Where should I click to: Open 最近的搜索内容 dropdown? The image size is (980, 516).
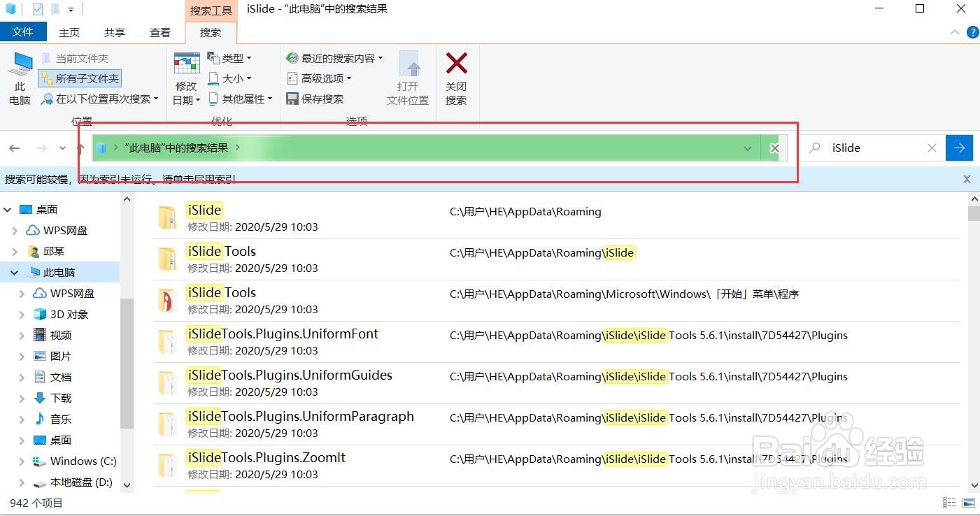pos(335,58)
